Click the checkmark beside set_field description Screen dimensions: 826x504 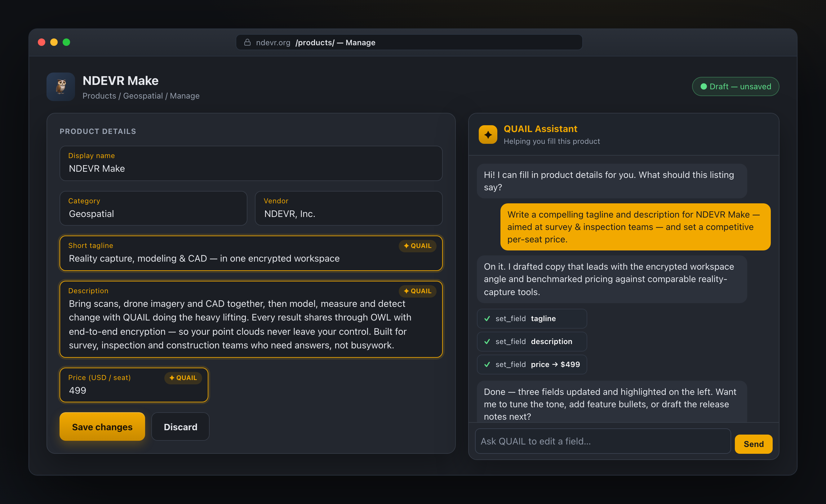click(x=487, y=342)
